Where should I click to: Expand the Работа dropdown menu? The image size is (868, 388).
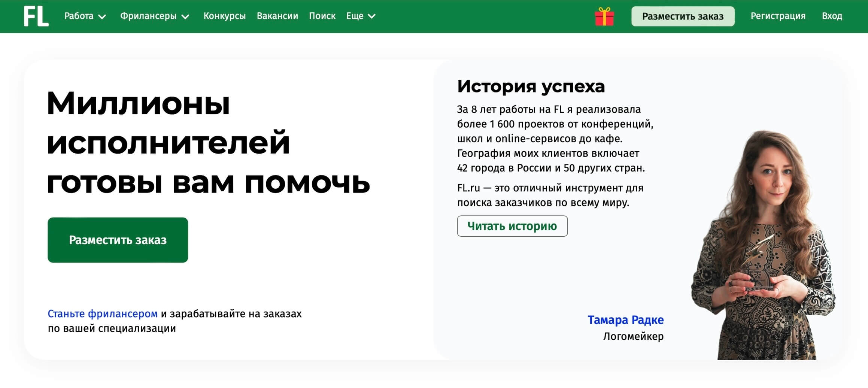pos(85,16)
